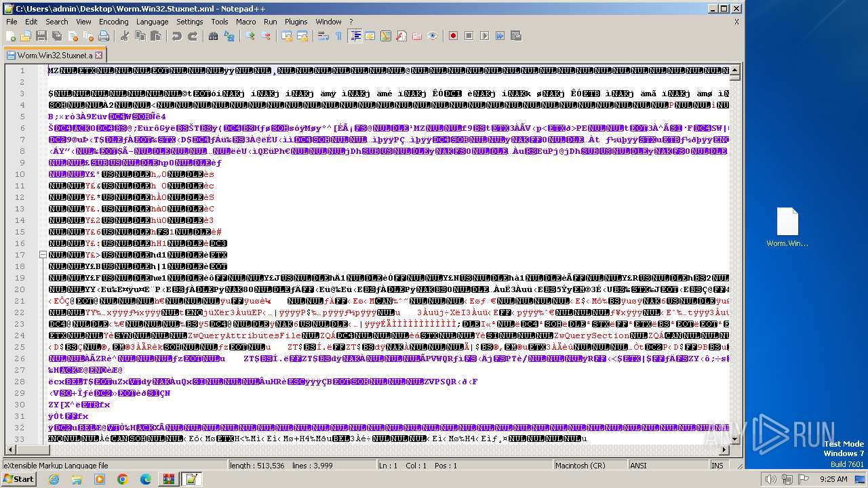The height and width of the screenshot is (488, 868).
Task: Toggle file monitoring with the eye icon
Action: 433,36
